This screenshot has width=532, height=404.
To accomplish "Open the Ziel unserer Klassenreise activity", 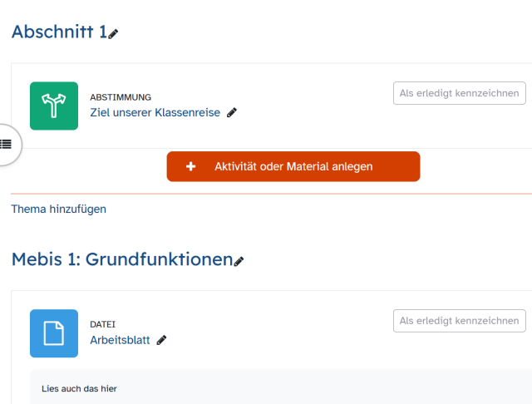I will tap(155, 112).
